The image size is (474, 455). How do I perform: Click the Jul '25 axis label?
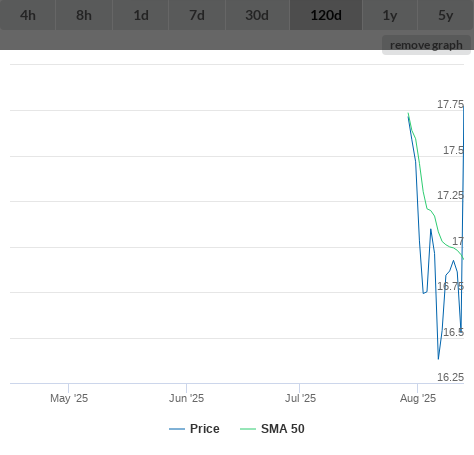[300, 398]
